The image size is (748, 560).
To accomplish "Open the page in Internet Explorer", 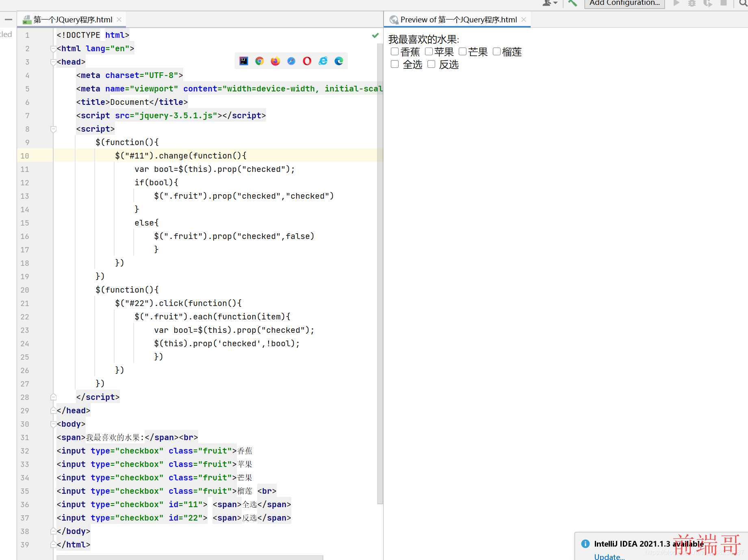I will (323, 61).
